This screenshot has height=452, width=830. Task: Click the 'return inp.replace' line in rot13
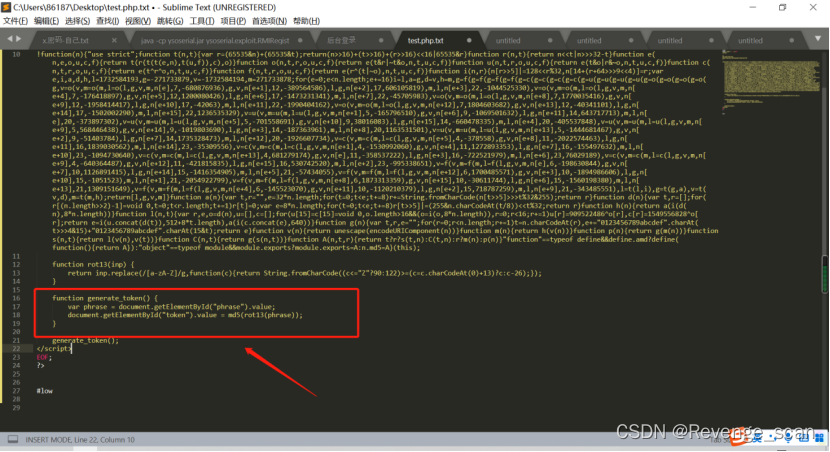coord(304,273)
